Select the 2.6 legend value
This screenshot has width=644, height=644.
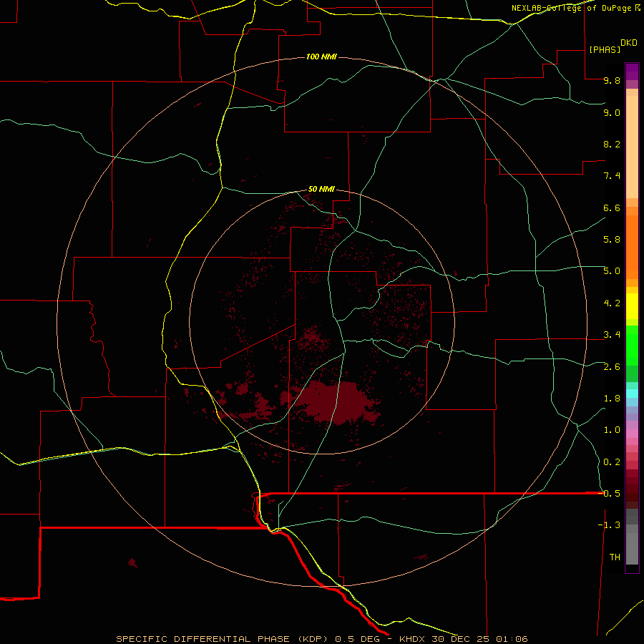[612, 367]
